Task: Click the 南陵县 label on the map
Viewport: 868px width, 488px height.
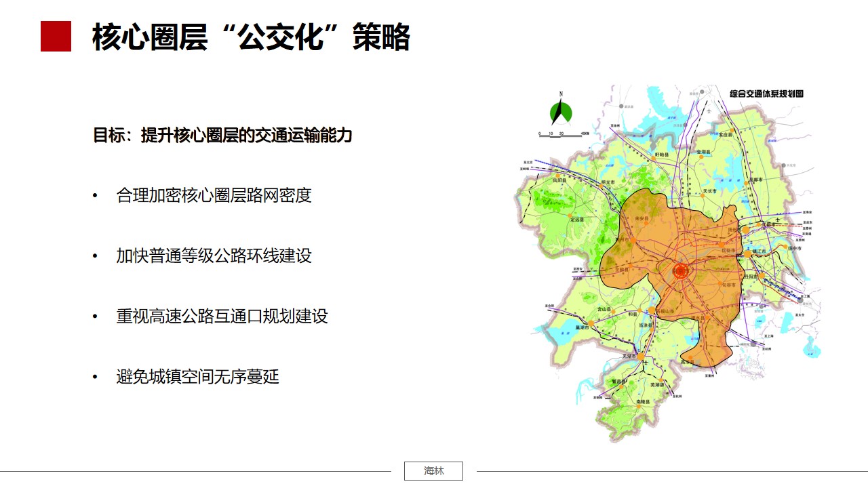Action: pos(643,402)
